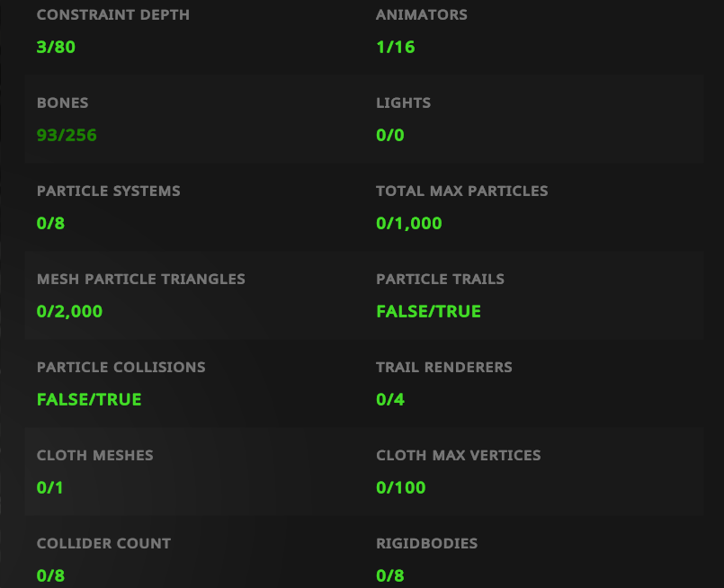Click the 0/2,000 mesh particle triangles value
The image size is (724, 588).
pos(70,312)
